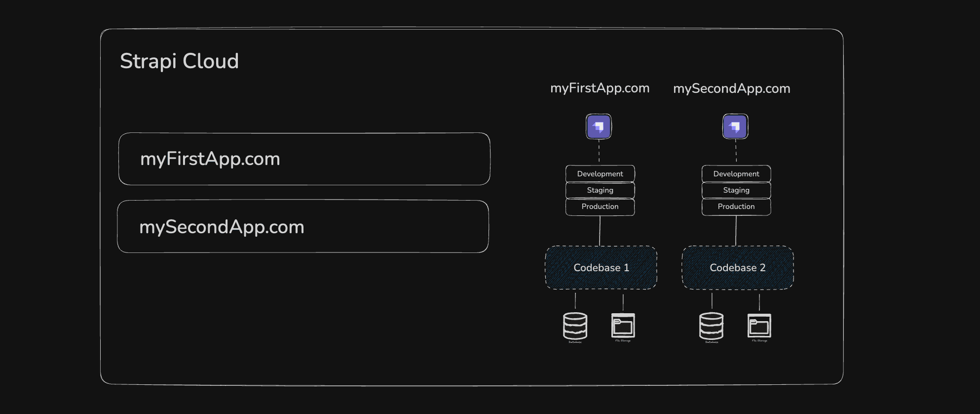Viewport: 980px width, 414px height.
Task: Select the Staging box under myFirstApp.com
Action: pyautogui.click(x=600, y=190)
